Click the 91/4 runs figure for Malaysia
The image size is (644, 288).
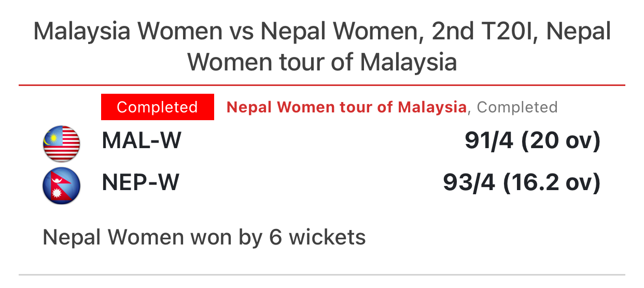pos(489,141)
